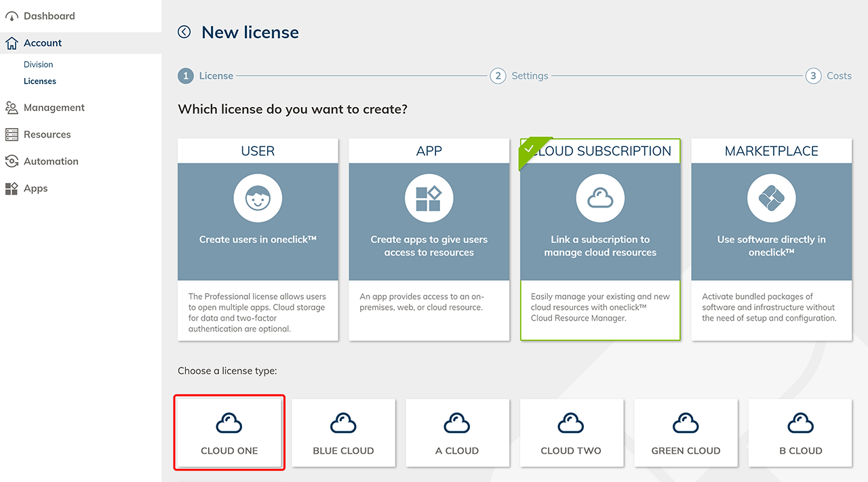
Task: Open the Division submenu item
Action: coord(39,64)
